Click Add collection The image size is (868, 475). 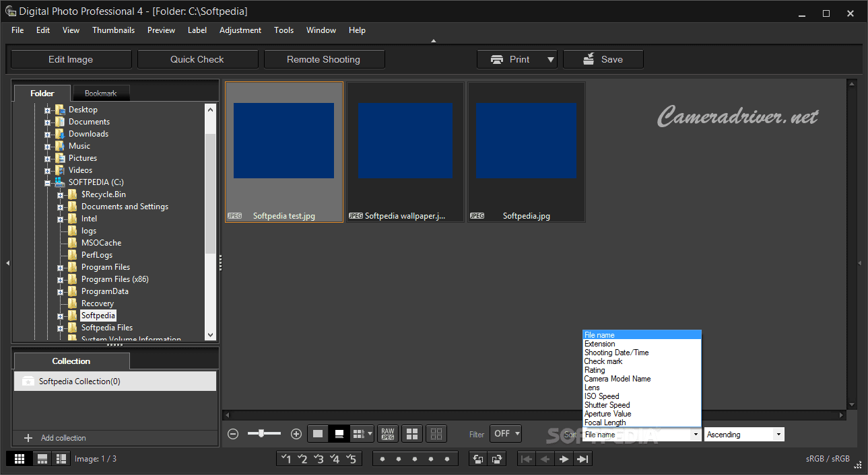tap(63, 438)
